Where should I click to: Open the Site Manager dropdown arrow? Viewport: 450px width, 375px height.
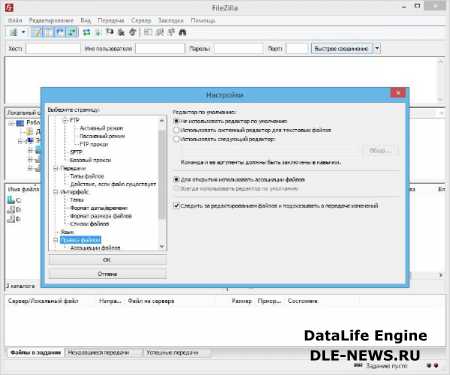23,32
